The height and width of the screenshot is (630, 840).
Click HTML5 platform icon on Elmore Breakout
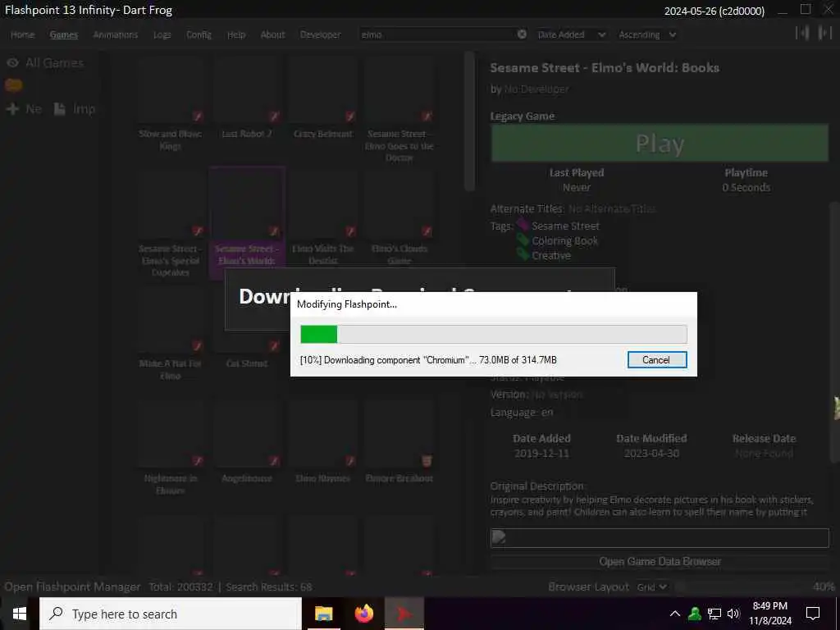click(427, 461)
